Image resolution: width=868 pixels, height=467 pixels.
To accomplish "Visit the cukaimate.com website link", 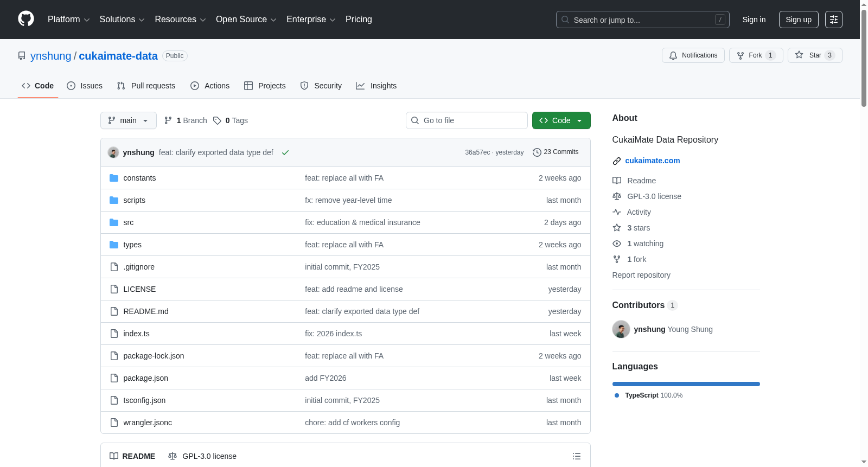I will [653, 161].
